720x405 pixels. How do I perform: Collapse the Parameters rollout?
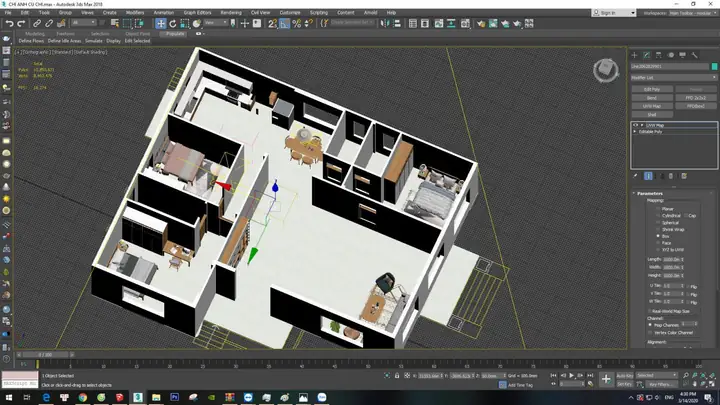pos(650,193)
